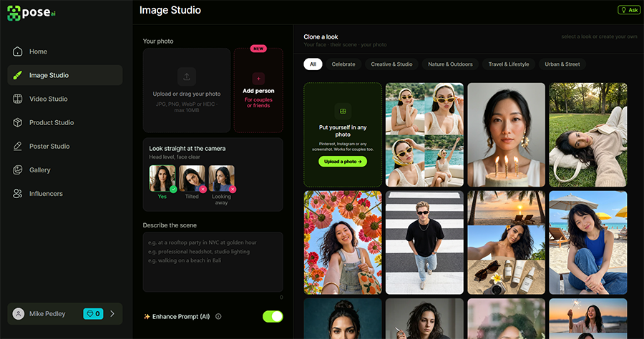Click the Look straight at the camera text
The width and height of the screenshot is (644, 339).
187,149
